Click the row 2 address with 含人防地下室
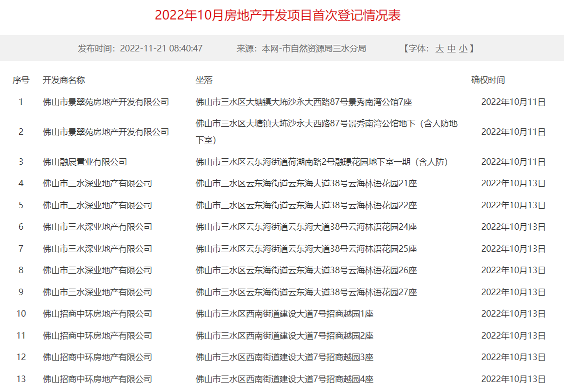 (326, 132)
